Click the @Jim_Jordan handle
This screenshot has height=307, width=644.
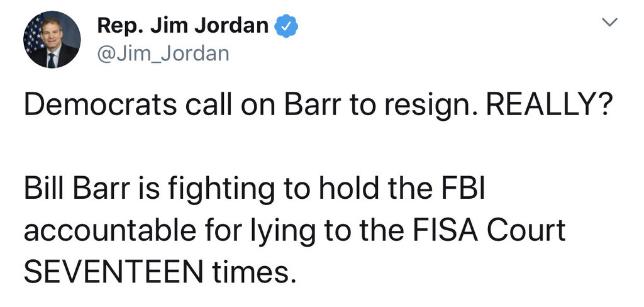pos(164,55)
